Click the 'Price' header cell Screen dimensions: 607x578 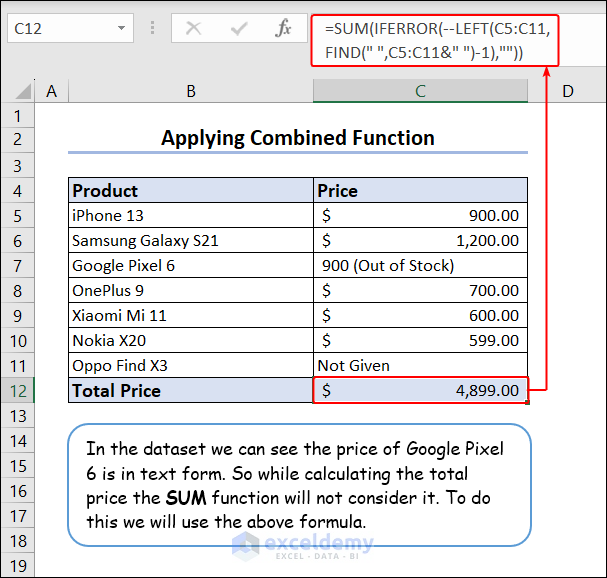click(x=420, y=190)
